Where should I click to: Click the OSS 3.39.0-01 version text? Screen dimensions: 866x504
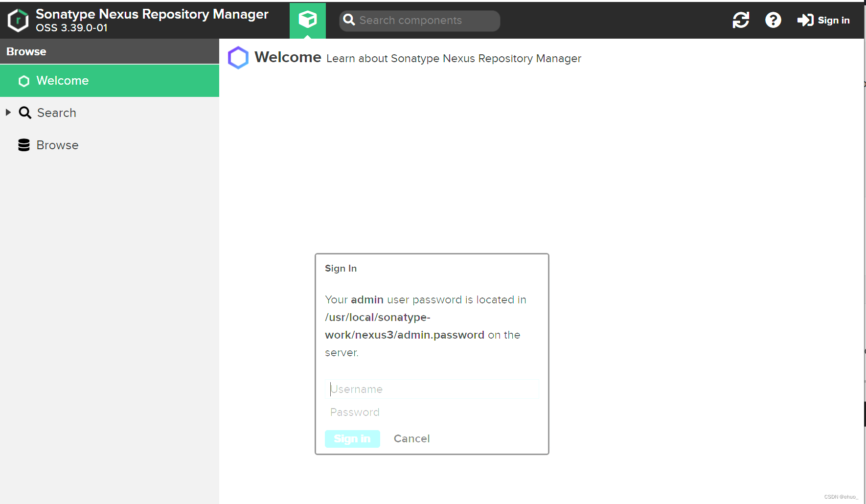[x=71, y=28]
